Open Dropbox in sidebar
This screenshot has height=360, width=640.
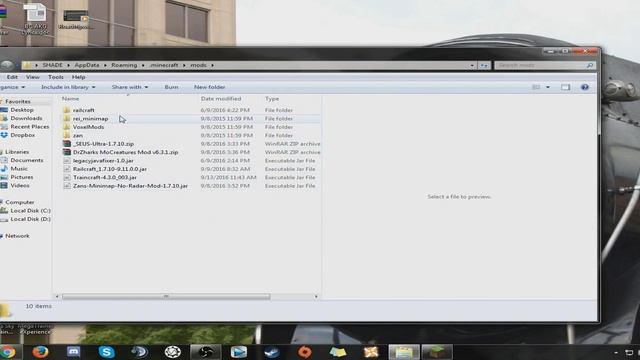[x=22, y=135]
